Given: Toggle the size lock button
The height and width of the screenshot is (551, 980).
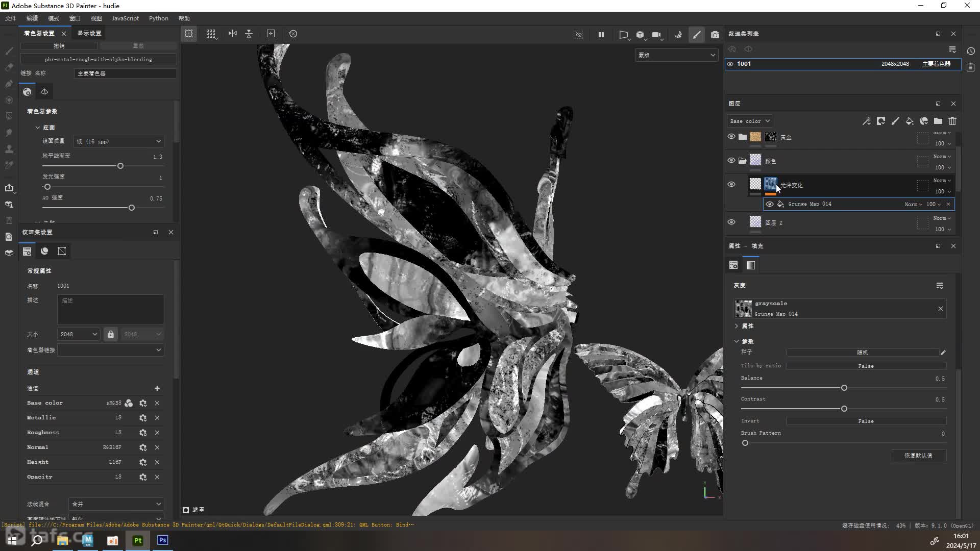Looking at the screenshot, I should 111,334.
